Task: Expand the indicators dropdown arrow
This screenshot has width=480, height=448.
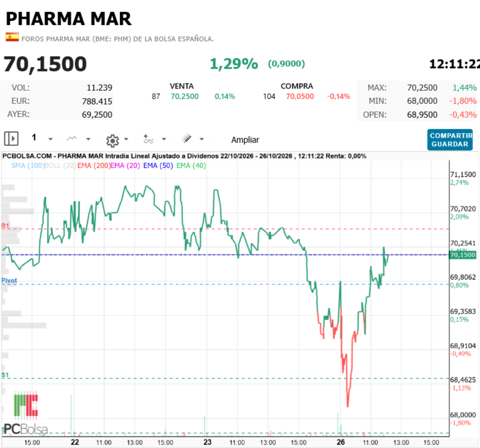Action: tap(164, 139)
